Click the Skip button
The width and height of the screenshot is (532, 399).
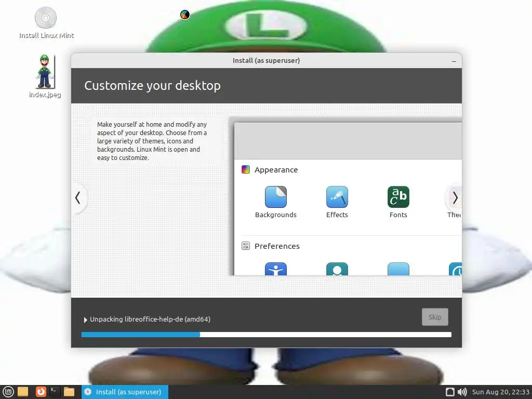click(x=435, y=317)
